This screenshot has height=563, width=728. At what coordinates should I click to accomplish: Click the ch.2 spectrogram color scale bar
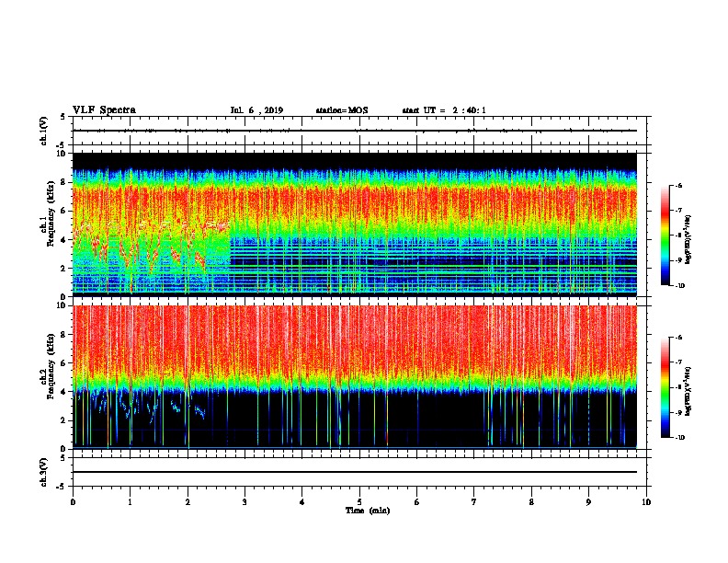pyautogui.click(x=665, y=387)
